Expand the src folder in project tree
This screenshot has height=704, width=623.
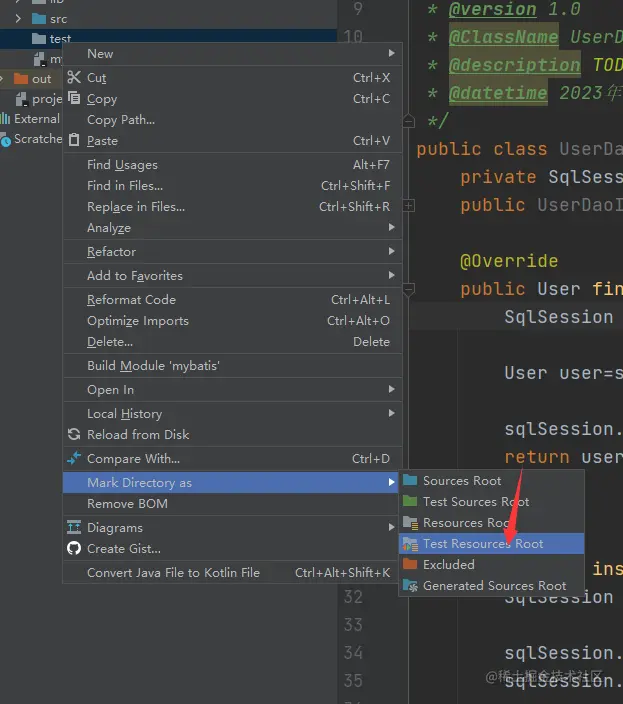pos(18,19)
